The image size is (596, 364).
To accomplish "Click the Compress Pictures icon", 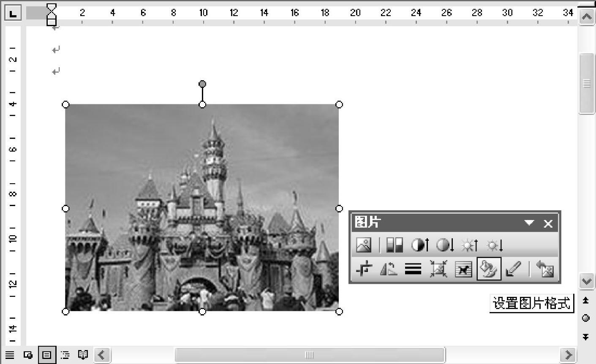I will coord(438,269).
